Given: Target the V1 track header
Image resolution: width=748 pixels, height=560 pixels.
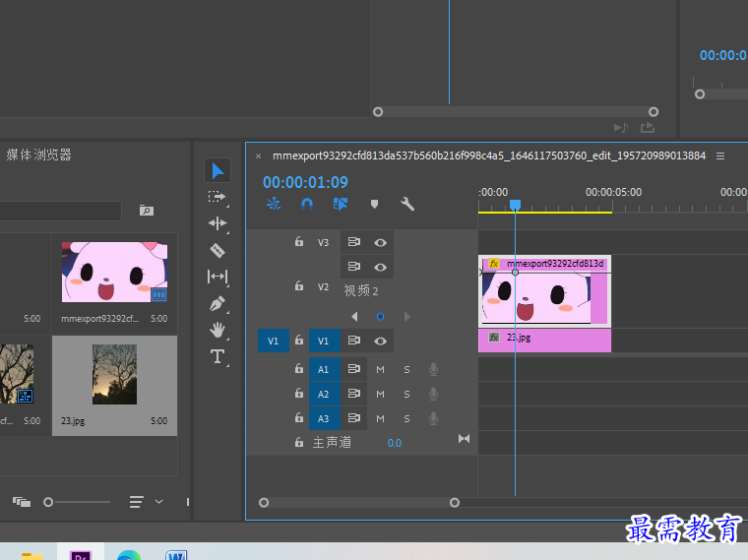Looking at the screenshot, I should click(x=324, y=341).
